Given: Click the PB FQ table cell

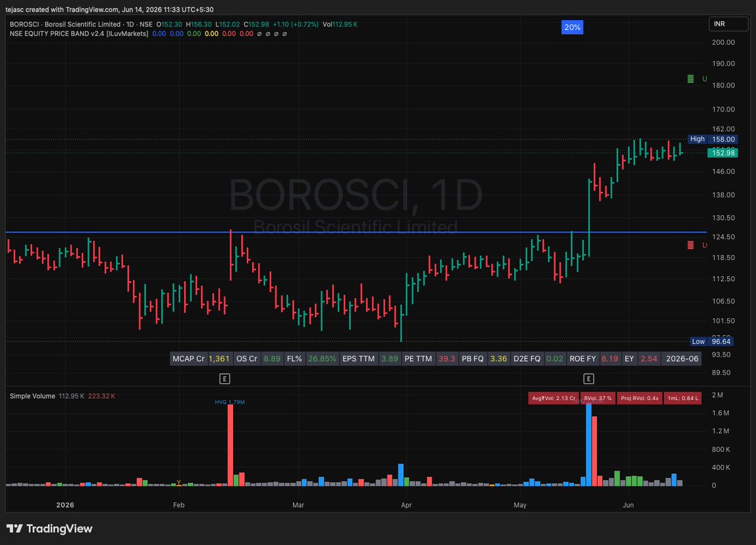Looking at the screenshot, I should coord(472,359).
